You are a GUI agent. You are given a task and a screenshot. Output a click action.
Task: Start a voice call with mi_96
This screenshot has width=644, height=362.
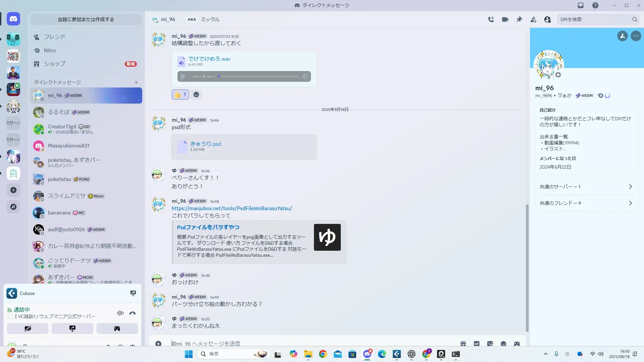tap(491, 19)
